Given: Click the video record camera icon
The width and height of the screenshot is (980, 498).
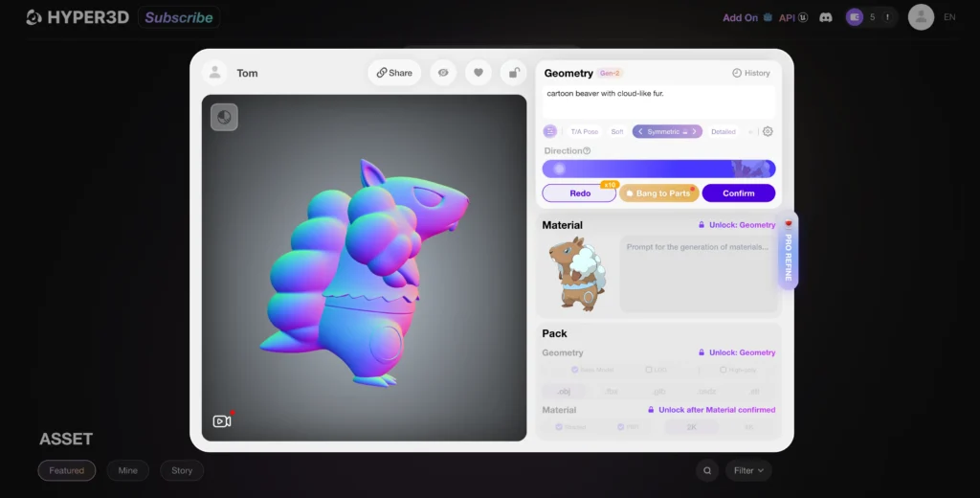Looking at the screenshot, I should coord(222,420).
